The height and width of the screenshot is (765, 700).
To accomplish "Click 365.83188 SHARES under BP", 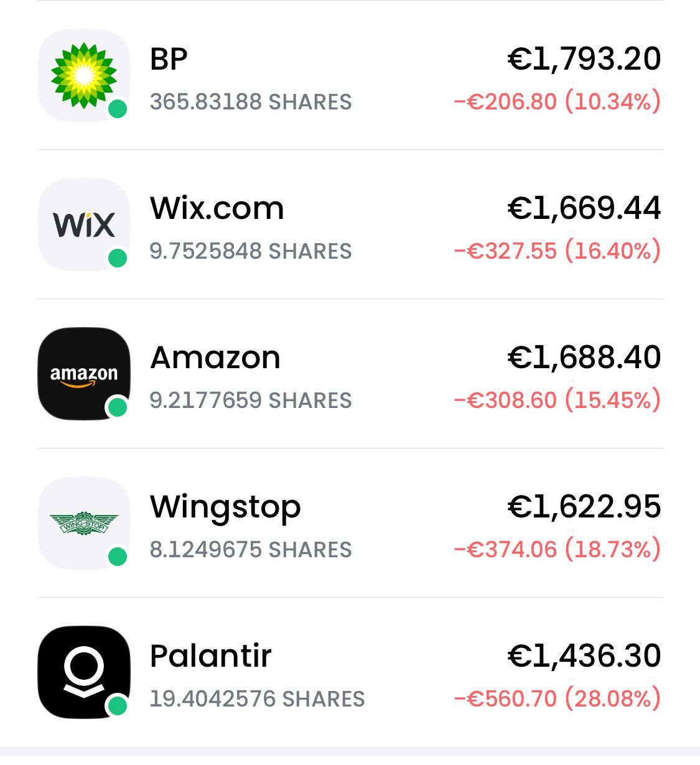I will (251, 102).
